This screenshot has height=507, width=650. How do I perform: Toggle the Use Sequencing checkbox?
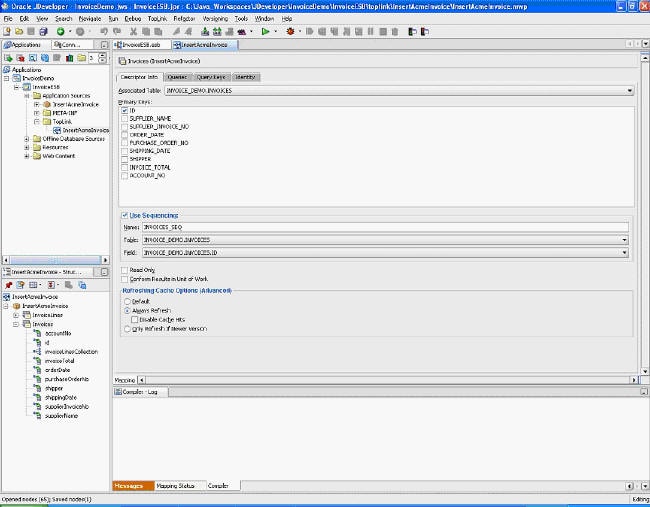coord(125,216)
